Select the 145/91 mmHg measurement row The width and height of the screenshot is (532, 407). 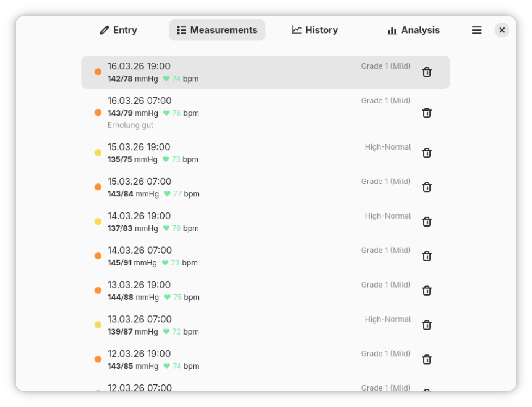pyautogui.click(x=253, y=256)
